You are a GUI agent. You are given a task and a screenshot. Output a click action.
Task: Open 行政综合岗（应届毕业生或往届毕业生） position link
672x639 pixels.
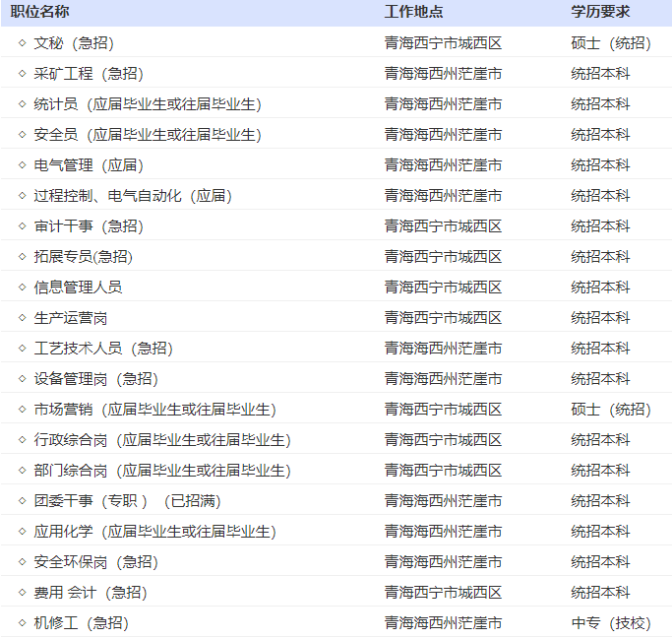162,440
